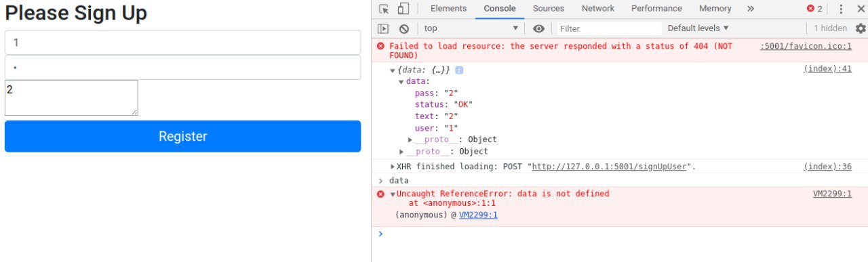Open the (index):36 source link
868x262 pixels.
[827, 166]
